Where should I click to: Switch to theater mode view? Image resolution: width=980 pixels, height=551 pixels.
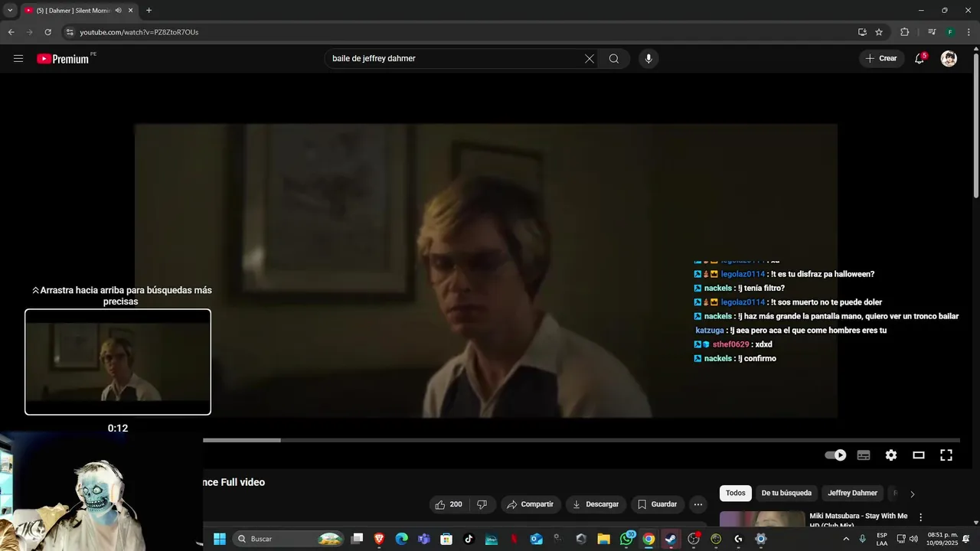pyautogui.click(x=919, y=455)
